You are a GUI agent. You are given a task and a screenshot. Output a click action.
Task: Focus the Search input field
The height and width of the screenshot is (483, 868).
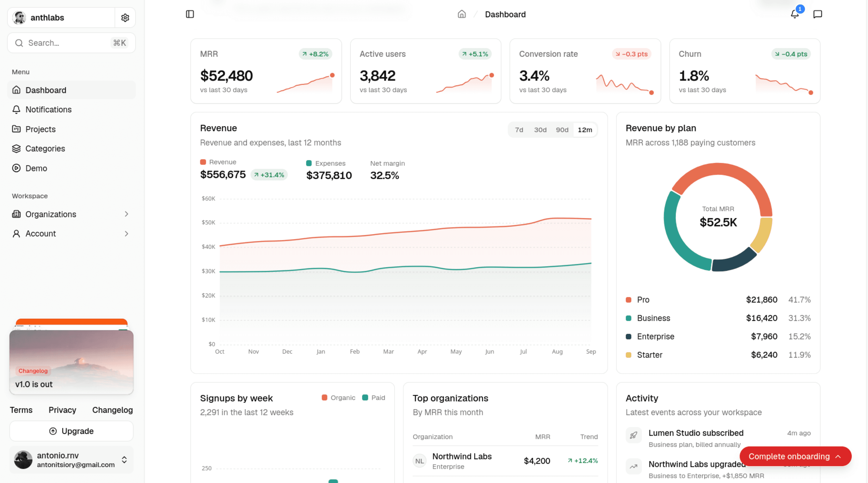click(71, 43)
